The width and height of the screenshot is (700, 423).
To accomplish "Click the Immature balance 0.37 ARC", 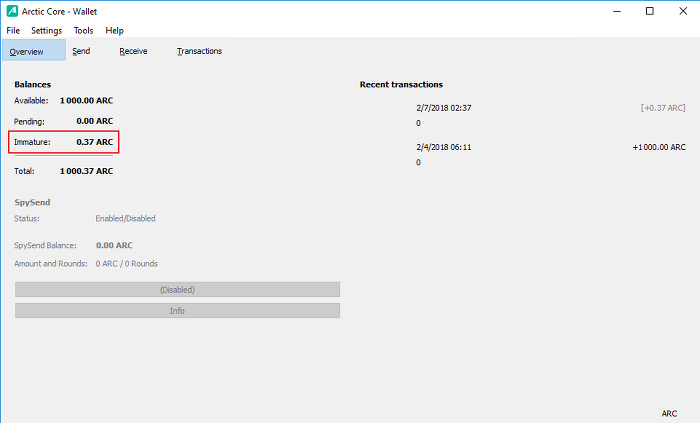I will click(x=95, y=142).
